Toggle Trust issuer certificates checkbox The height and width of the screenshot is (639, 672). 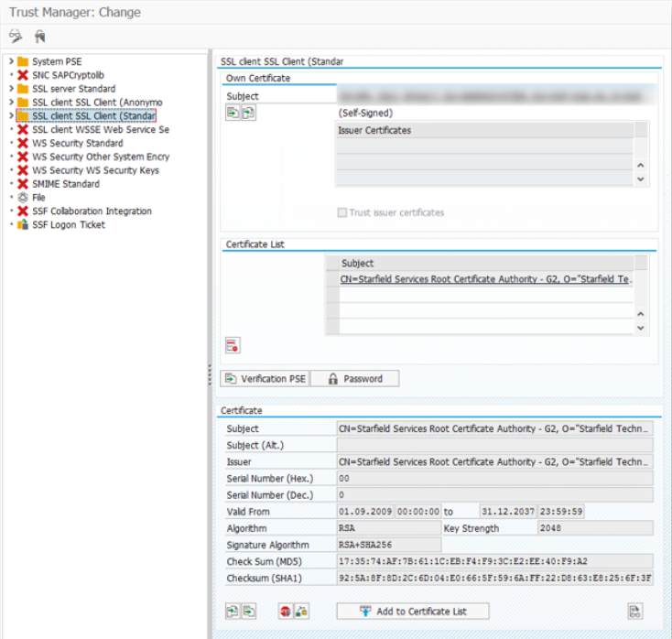coord(342,212)
